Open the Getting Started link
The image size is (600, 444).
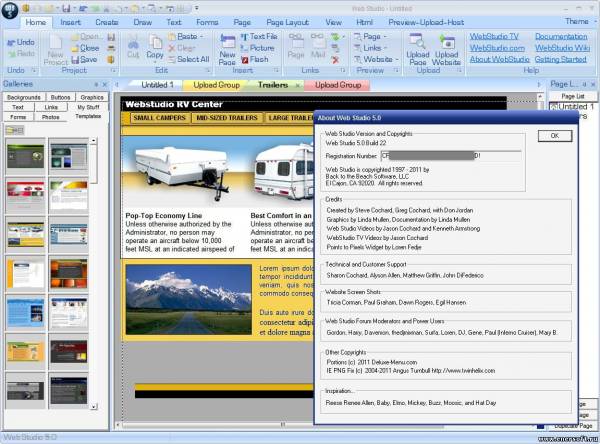point(561,59)
